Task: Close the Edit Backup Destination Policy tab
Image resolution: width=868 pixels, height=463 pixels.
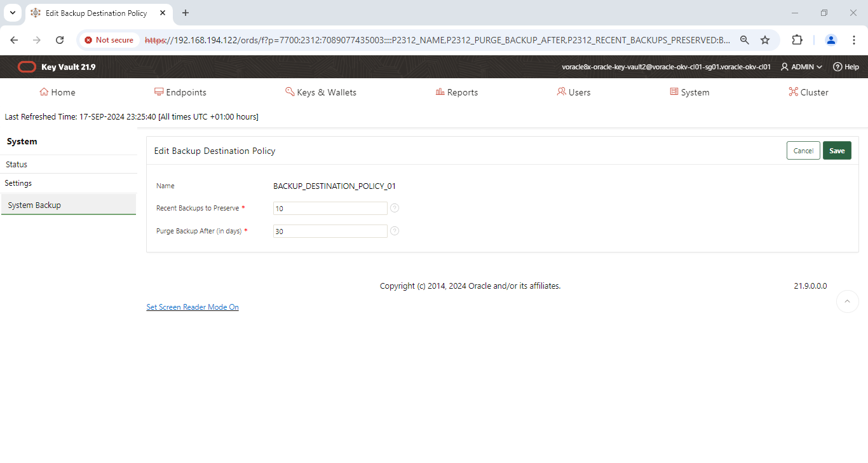Action: point(163,13)
